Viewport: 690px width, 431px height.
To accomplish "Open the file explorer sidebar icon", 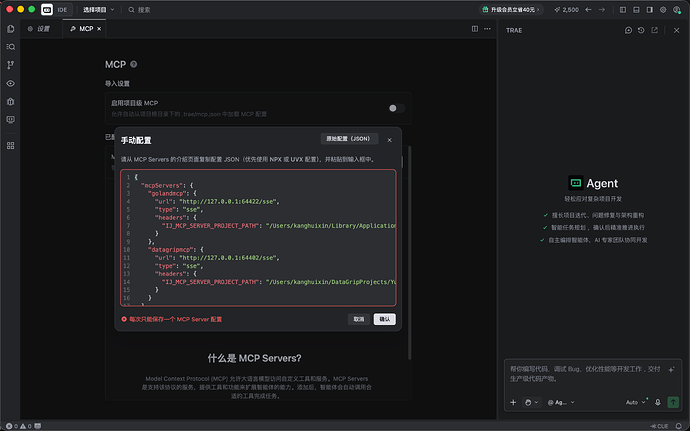I will pos(11,29).
